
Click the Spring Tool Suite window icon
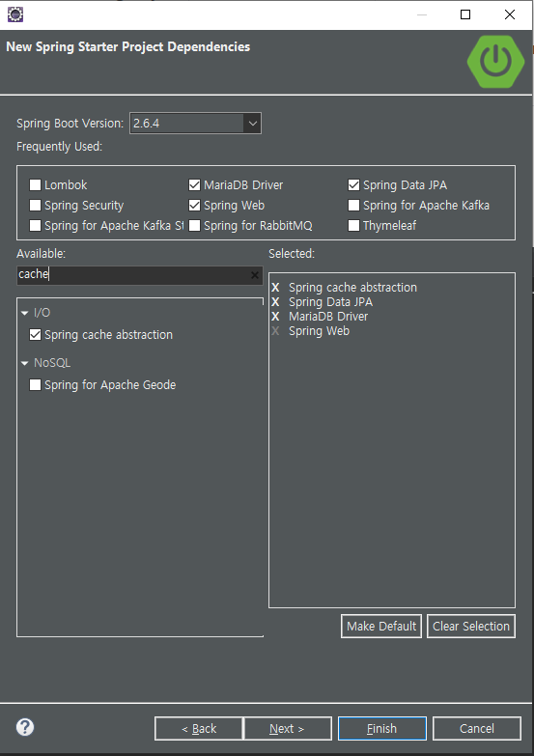[15, 14]
